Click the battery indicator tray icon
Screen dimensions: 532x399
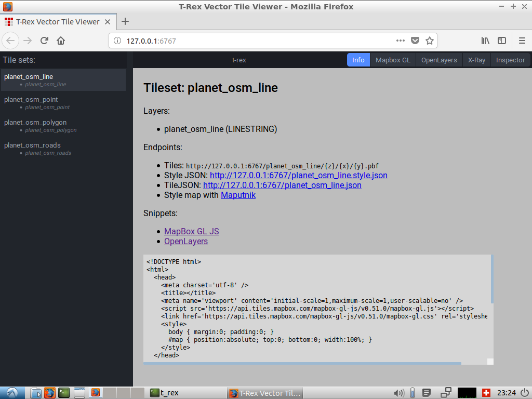click(x=413, y=393)
